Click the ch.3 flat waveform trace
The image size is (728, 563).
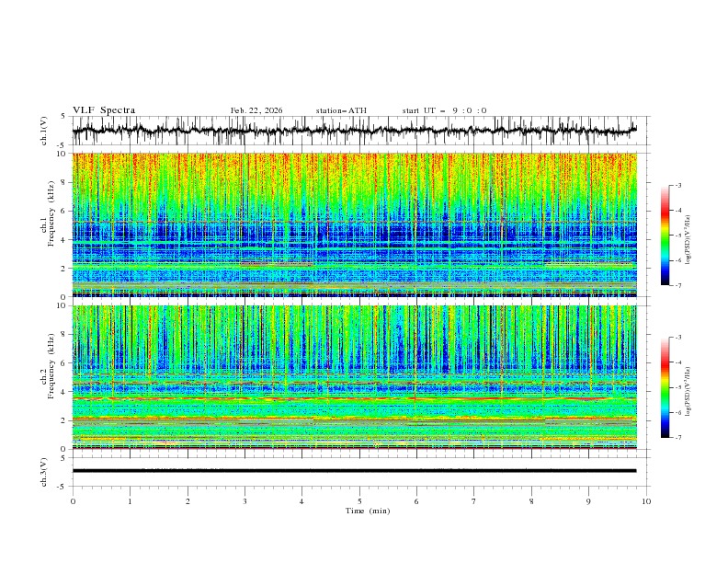(355, 471)
